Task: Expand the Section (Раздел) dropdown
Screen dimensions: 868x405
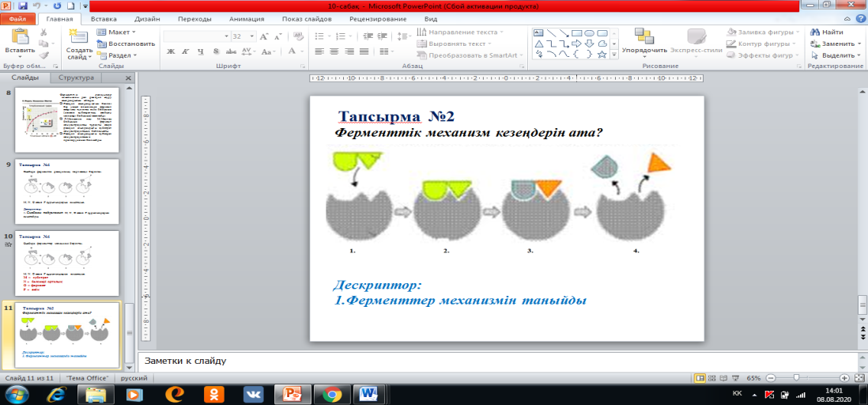Action: (117, 55)
